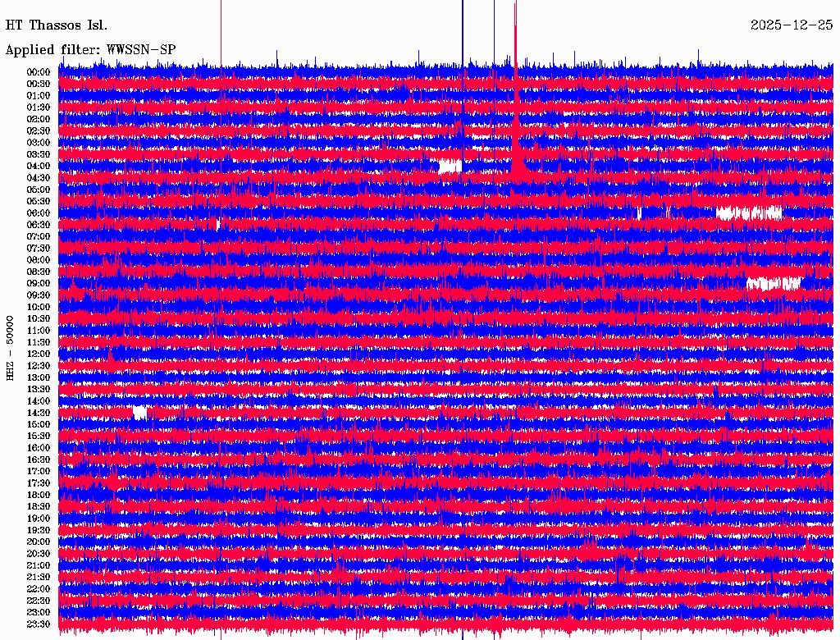Click the Applied filter WWSSN-SP text
840x640 pixels.
click(x=90, y=50)
